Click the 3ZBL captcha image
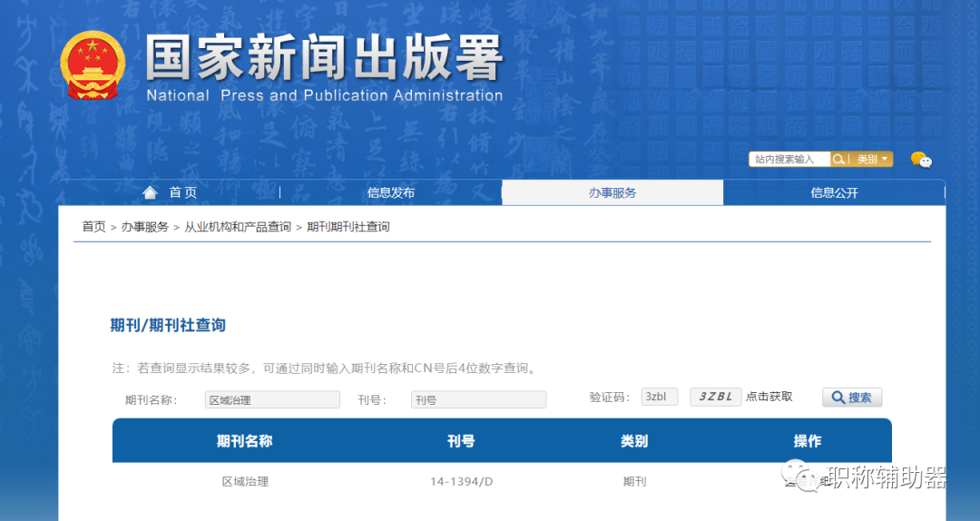 [x=716, y=398]
